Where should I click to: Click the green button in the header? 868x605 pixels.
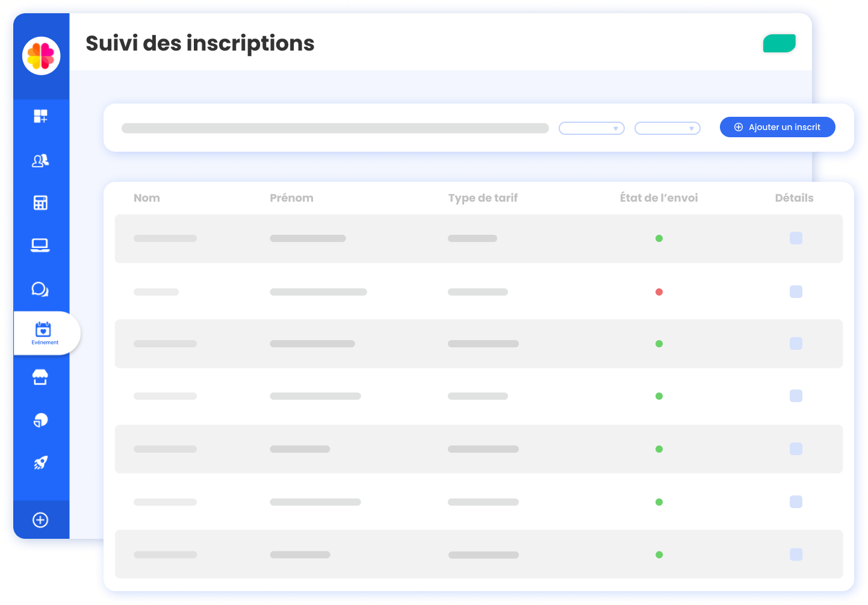point(779,43)
